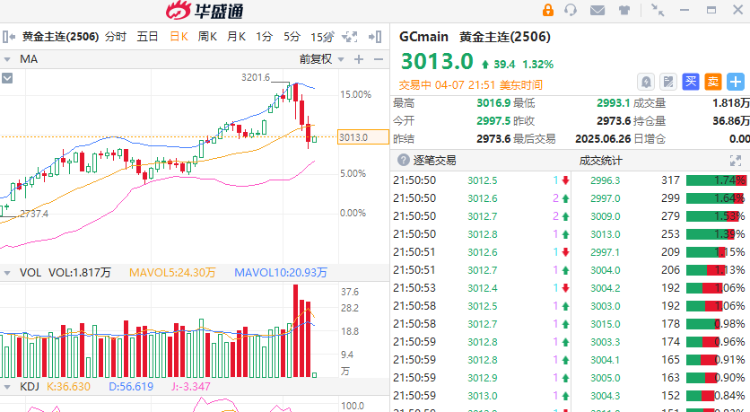The image size is (750, 412).
Task: Open the notes edit icon beside bell
Action: (x=668, y=82)
